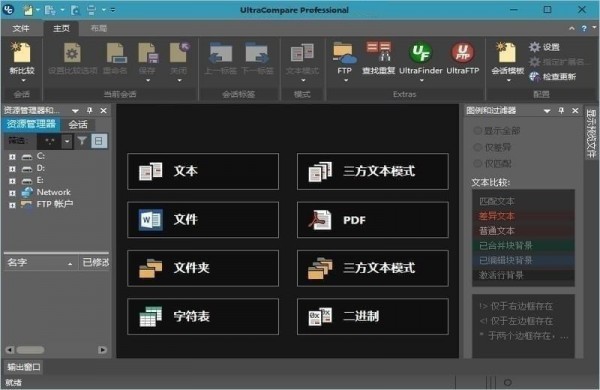Expand the C: drive tree node
This screenshot has width=600, height=390.
[x=12, y=157]
